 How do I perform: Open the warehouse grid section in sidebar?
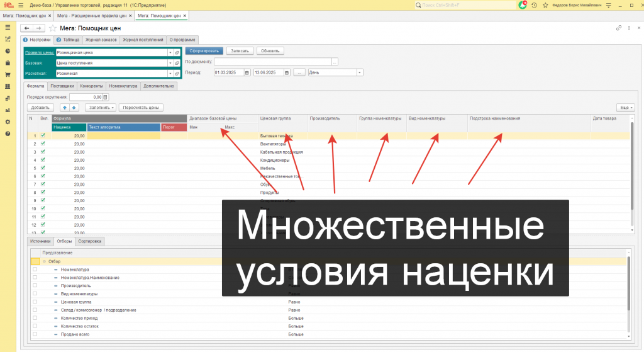pyautogui.click(x=8, y=86)
